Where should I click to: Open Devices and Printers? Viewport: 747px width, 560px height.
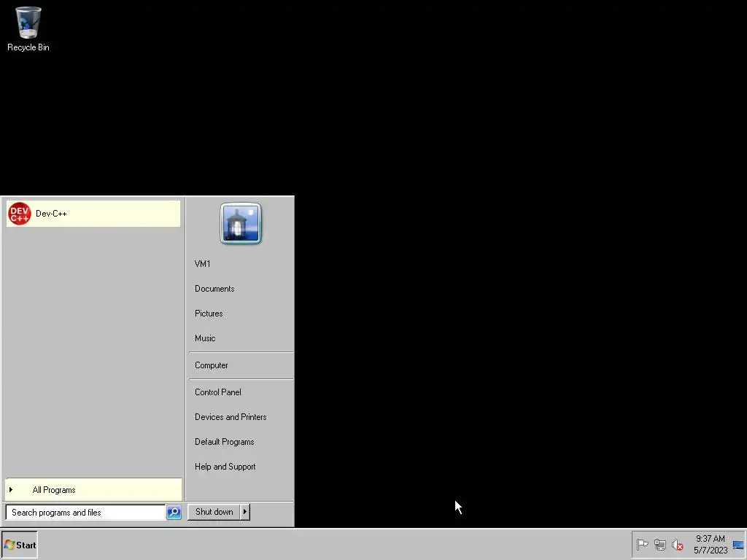pyautogui.click(x=241, y=416)
